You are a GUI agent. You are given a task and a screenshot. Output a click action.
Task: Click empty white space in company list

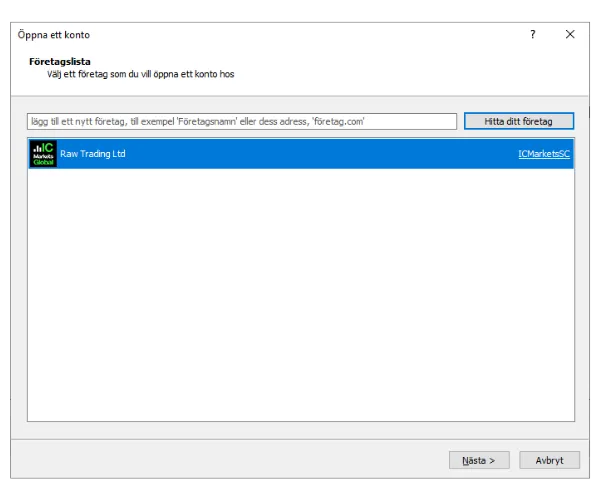click(300, 300)
